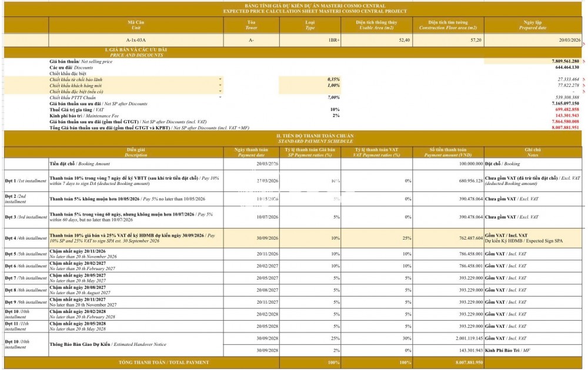This screenshot has width=588, height=370.
Task: Select the VAT 10% rate cell
Action: pyautogui.click(x=335, y=109)
